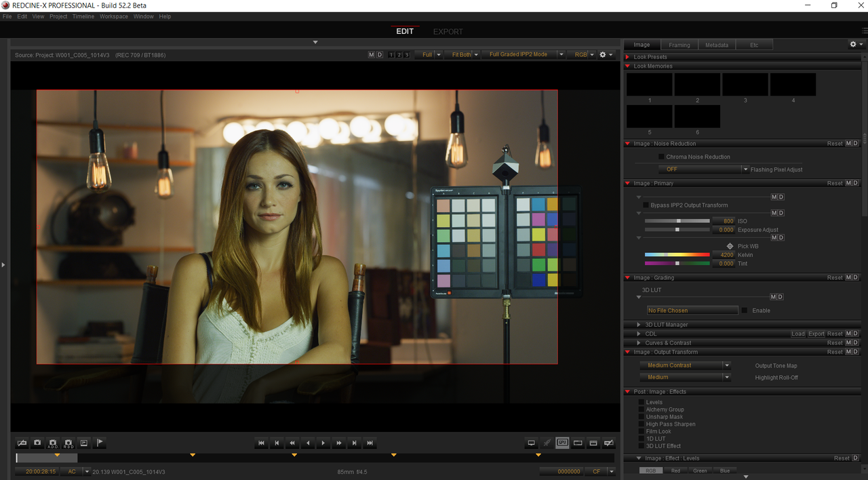
Task: Jump to the first frame
Action: (x=261, y=443)
